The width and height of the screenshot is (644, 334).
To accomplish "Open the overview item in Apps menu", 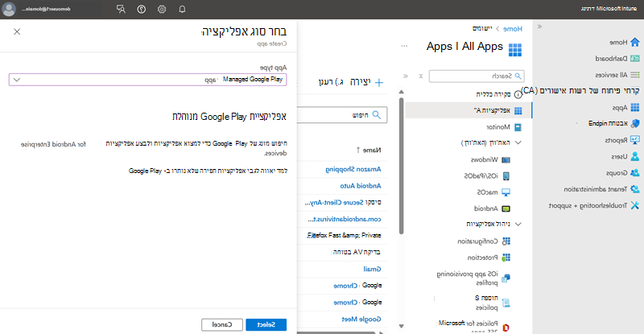I will (499, 94).
